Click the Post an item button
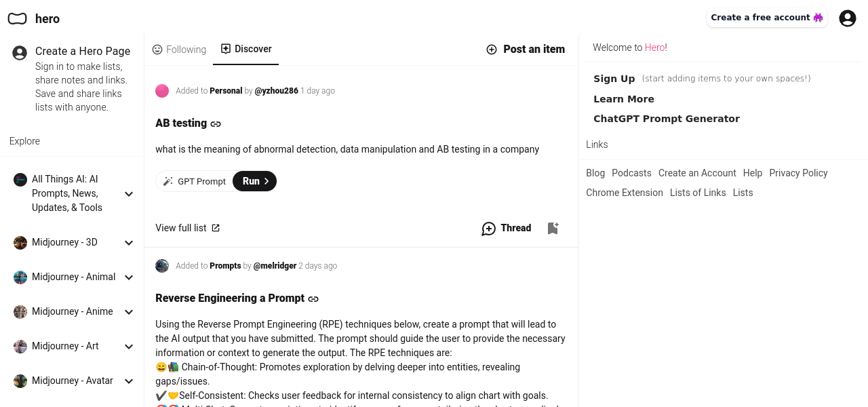The width and height of the screenshot is (868, 407). 526,49
